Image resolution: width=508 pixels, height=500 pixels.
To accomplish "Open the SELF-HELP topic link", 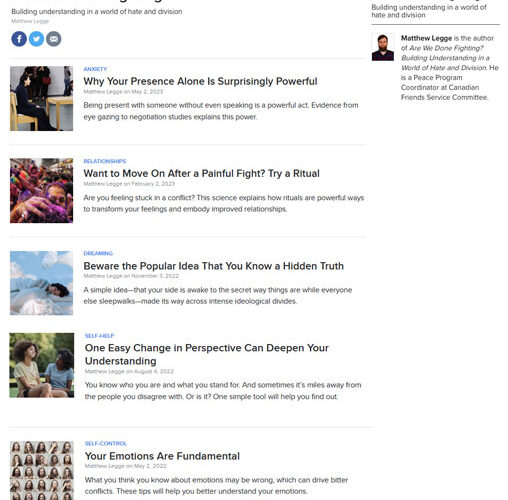I will pos(99,336).
